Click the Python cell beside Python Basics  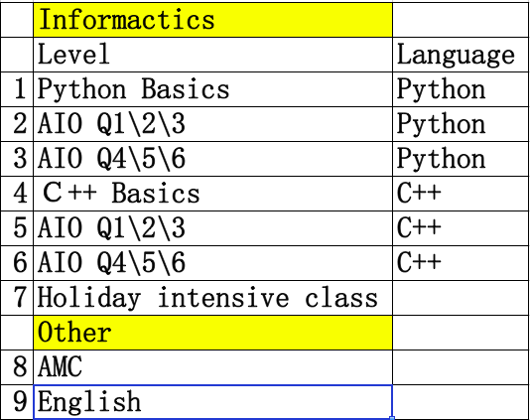[462, 89]
